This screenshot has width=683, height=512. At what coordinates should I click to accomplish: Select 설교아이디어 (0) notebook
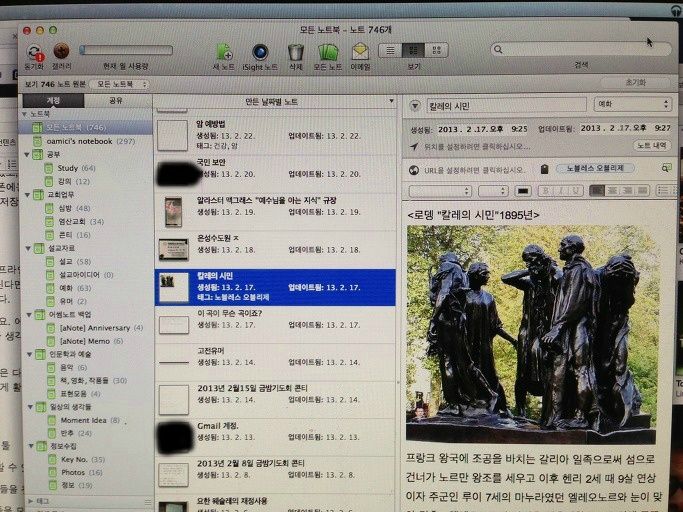click(x=86, y=275)
